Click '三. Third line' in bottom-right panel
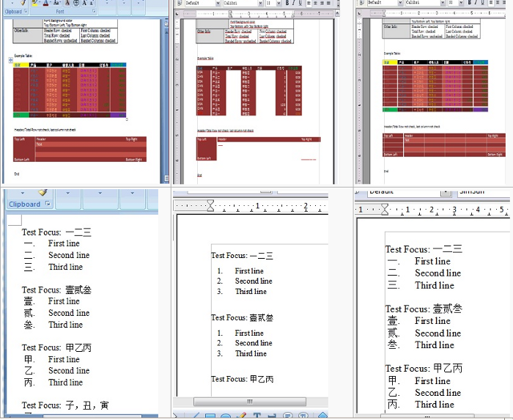The height and width of the screenshot is (420, 513). click(421, 285)
